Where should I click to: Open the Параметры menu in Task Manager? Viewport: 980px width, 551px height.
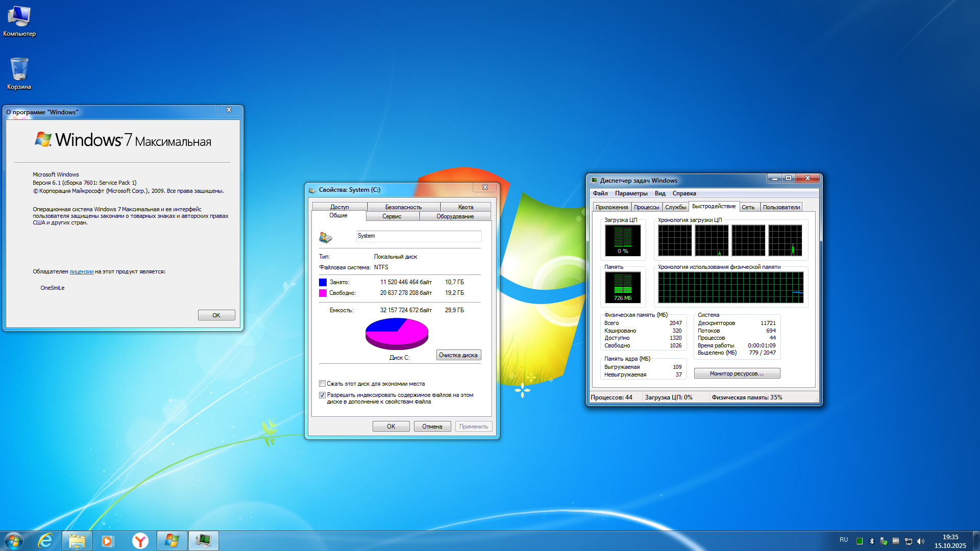[631, 193]
